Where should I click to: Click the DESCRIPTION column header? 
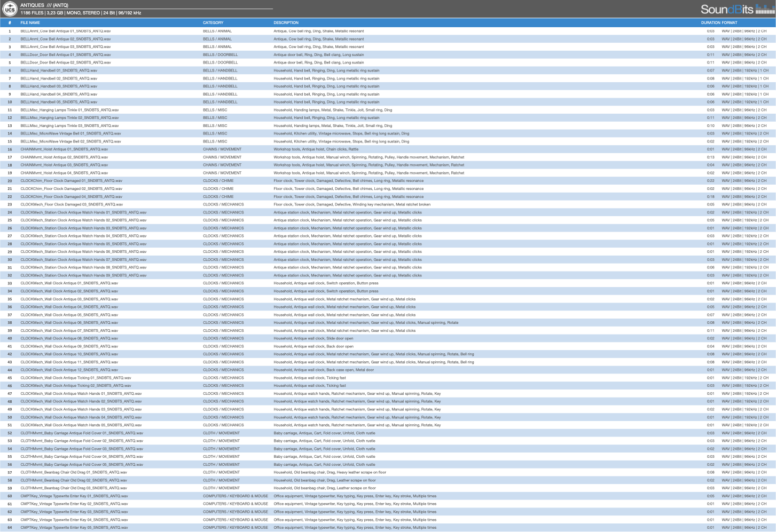pyautogui.click(x=286, y=23)
